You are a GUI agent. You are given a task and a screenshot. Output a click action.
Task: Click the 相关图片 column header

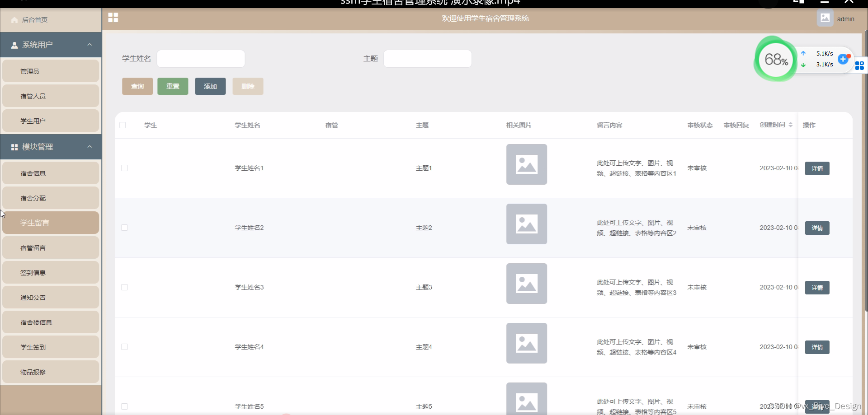(519, 125)
